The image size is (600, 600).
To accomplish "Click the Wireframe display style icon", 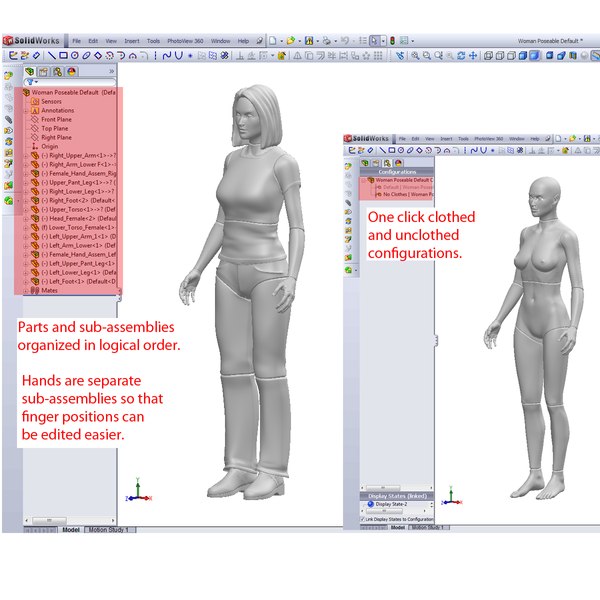I will (488, 56).
